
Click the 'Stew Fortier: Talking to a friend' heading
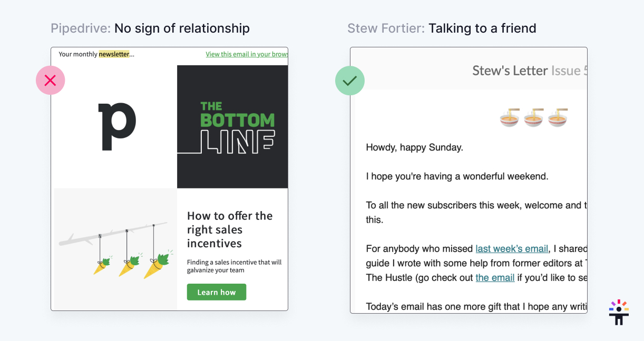442,28
